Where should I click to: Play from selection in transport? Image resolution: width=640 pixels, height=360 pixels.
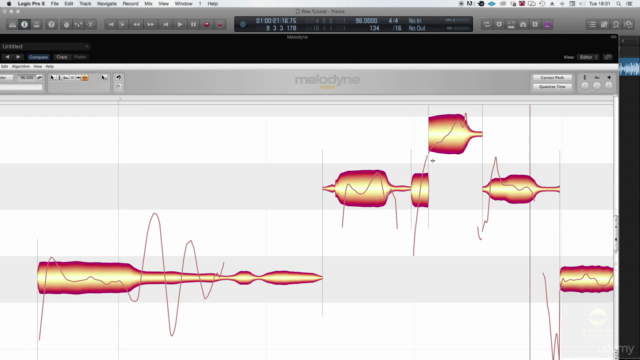pos(122,24)
